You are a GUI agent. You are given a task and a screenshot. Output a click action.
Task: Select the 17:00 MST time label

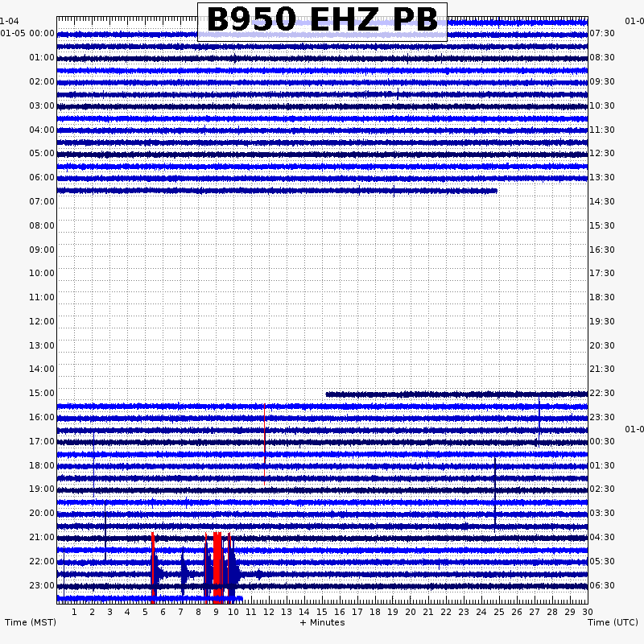click(x=42, y=442)
